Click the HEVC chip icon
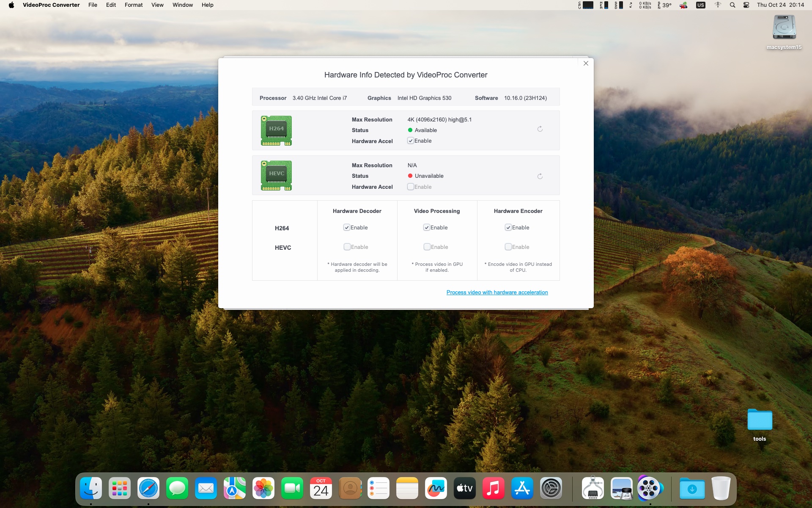 (276, 175)
